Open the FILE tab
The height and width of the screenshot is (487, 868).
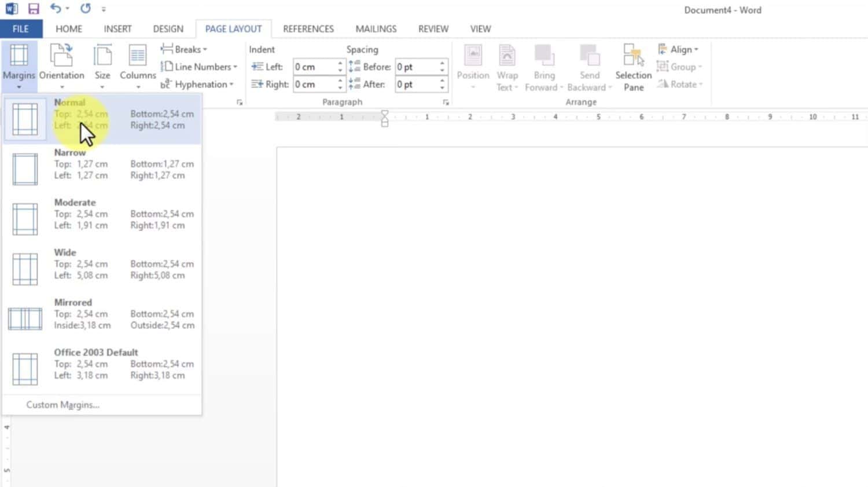(x=21, y=28)
